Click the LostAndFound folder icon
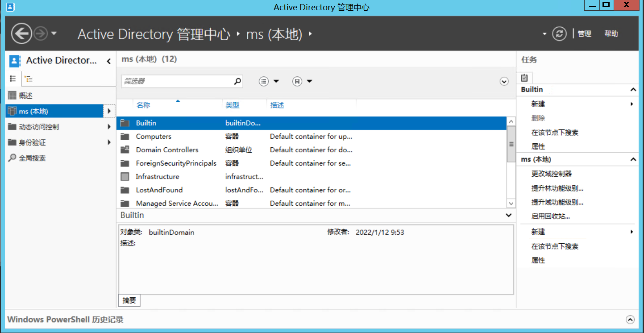The width and height of the screenshot is (644, 333). point(125,190)
